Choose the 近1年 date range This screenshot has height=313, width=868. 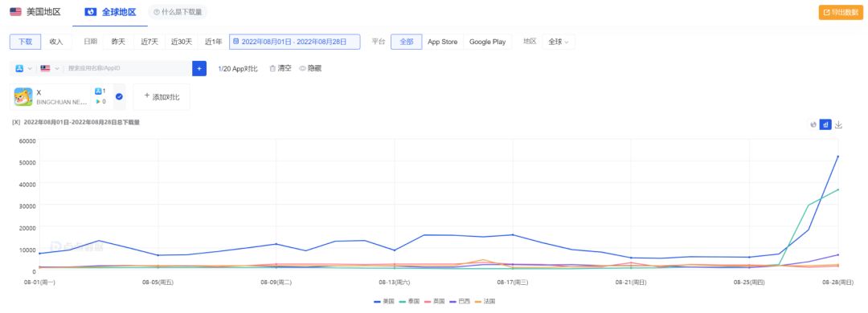coord(213,42)
